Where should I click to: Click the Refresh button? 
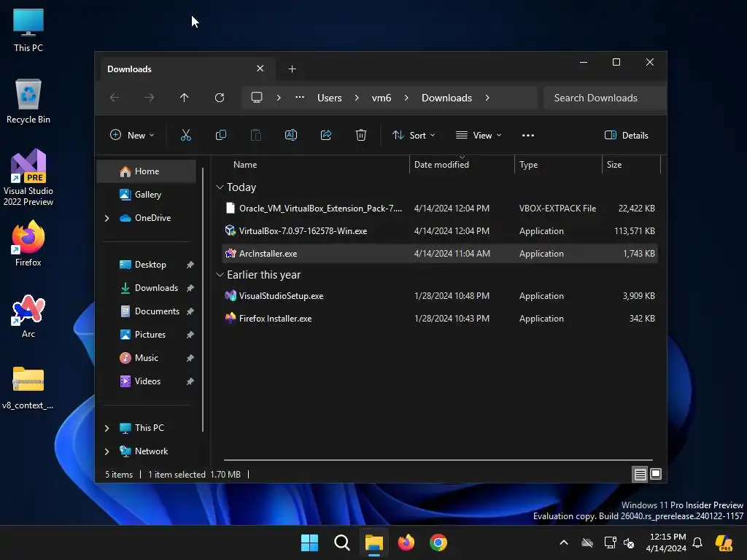[x=219, y=98]
